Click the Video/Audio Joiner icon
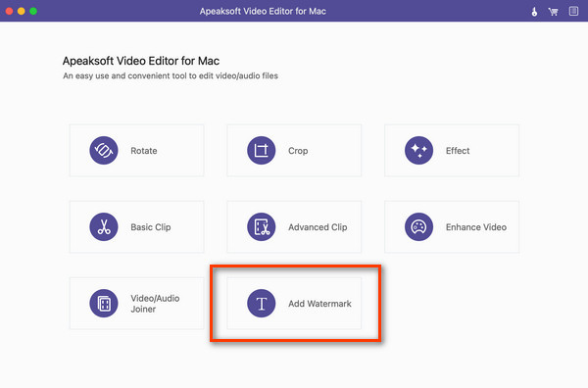The width and height of the screenshot is (588, 388). (104, 304)
